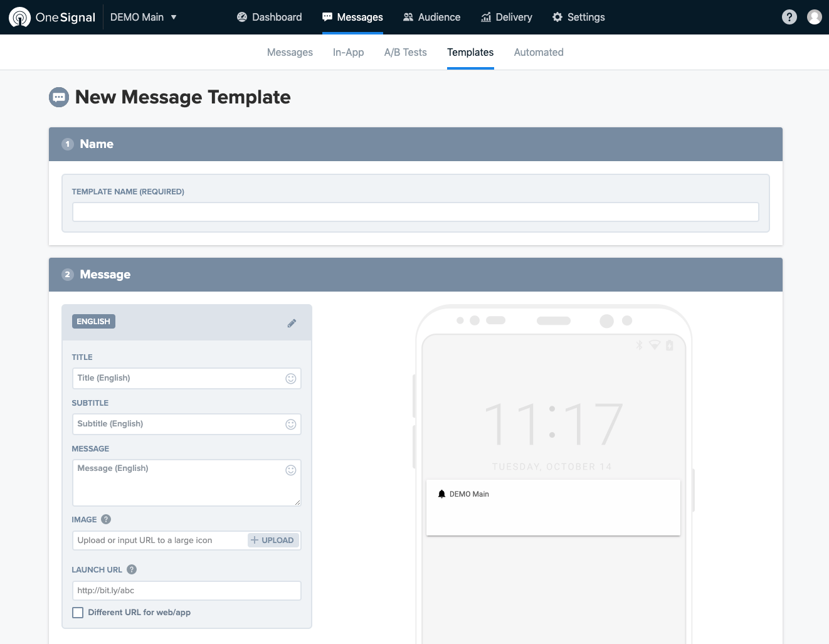The width and height of the screenshot is (829, 644).
Task: Open emoji picker for Message field
Action: coord(291,470)
